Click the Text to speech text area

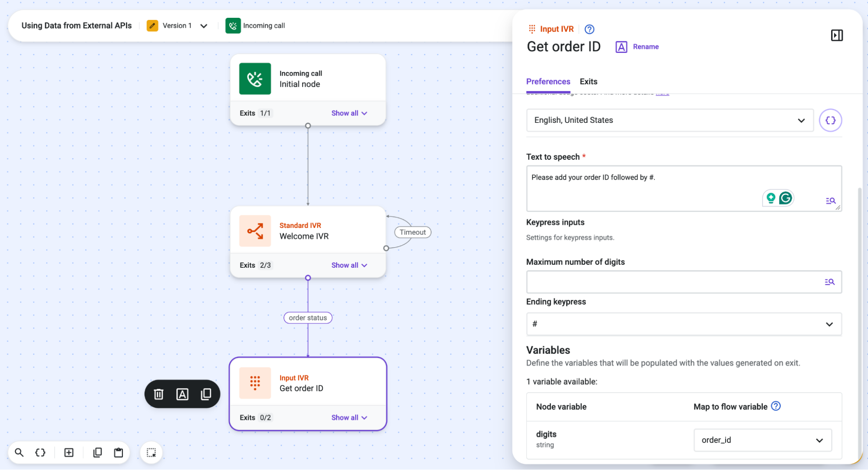click(684, 188)
